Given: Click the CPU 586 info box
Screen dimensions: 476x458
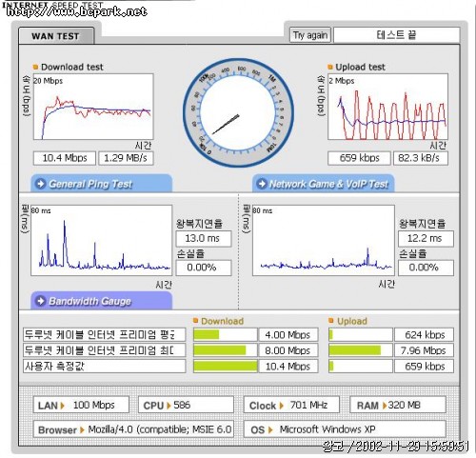Looking at the screenshot, I should [x=186, y=405].
